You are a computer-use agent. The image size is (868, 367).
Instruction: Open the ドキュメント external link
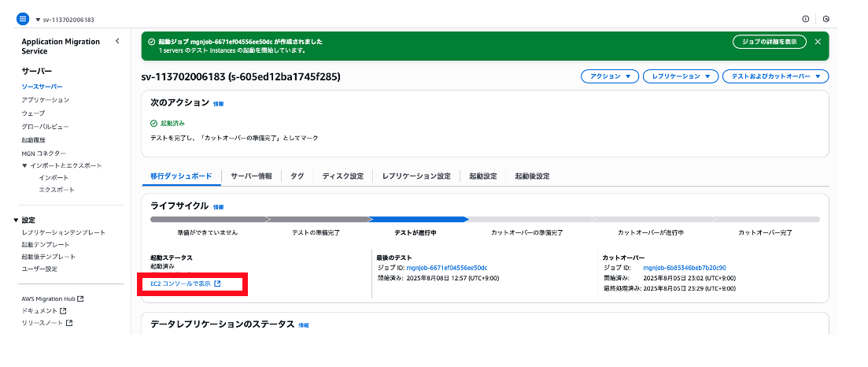pos(44,310)
